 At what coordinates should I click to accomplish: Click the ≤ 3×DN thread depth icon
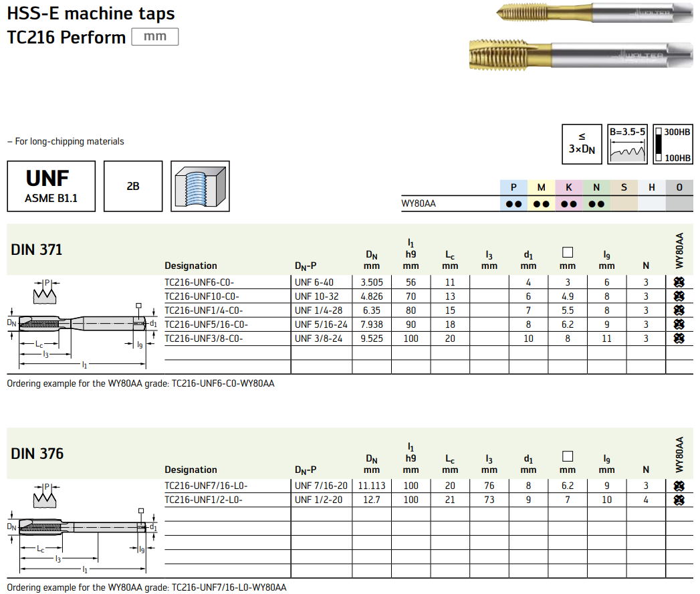(x=582, y=144)
